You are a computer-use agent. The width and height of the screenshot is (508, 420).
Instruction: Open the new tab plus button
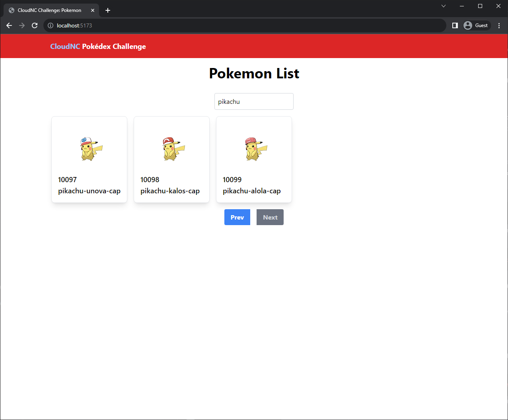point(107,10)
